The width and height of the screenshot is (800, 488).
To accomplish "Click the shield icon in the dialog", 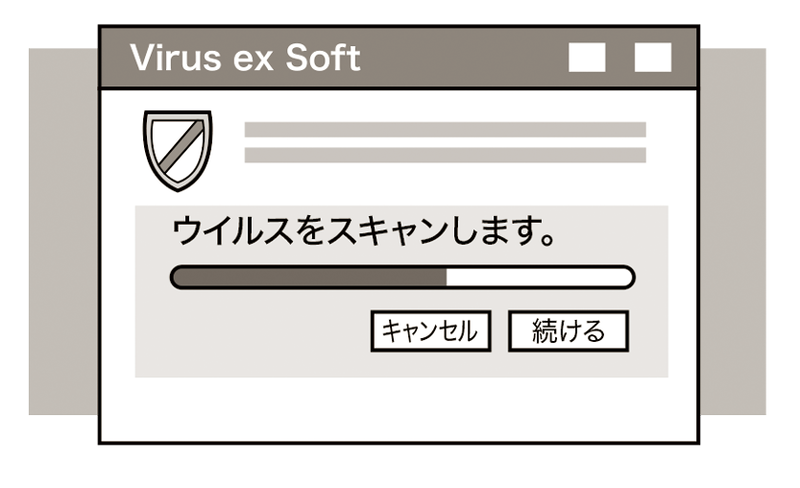I will click(x=178, y=149).
